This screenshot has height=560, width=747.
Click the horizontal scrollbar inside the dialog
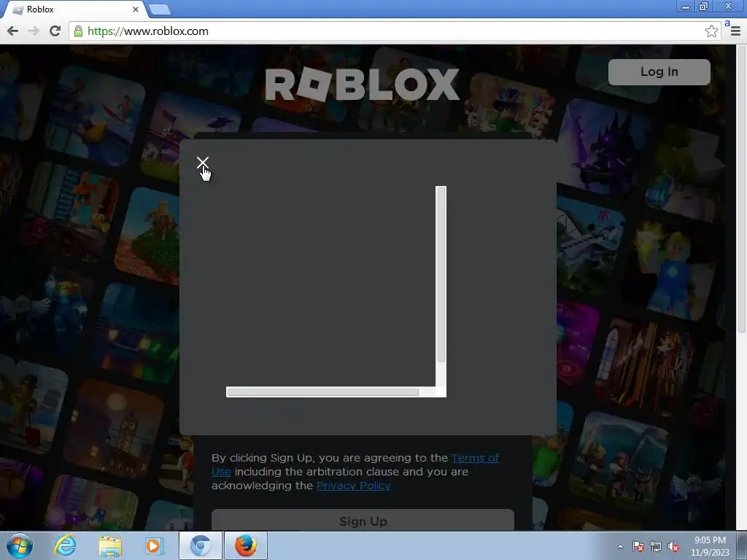(x=323, y=392)
